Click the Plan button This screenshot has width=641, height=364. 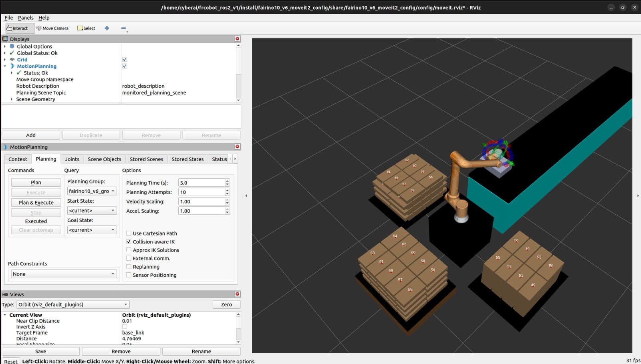tap(36, 182)
